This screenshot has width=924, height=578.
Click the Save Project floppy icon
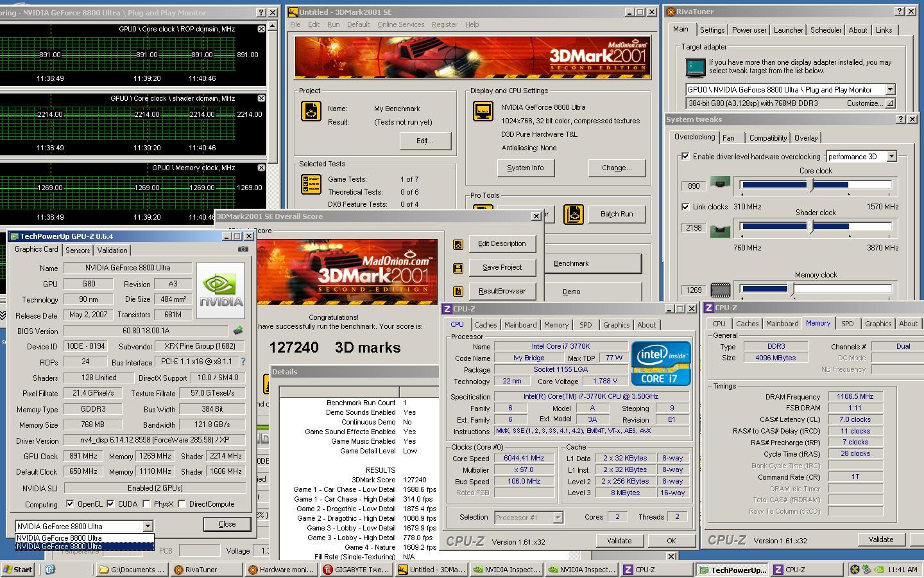pos(458,268)
